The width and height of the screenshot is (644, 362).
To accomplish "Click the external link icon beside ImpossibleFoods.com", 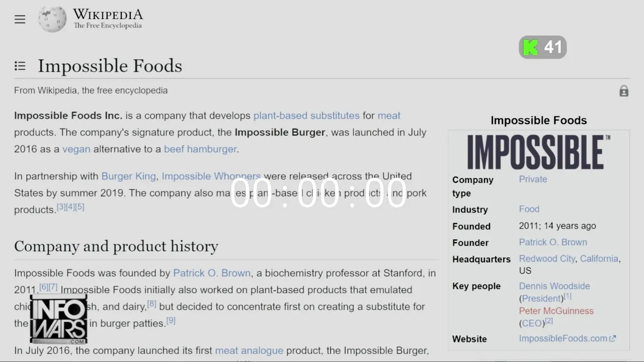I will click(612, 339).
